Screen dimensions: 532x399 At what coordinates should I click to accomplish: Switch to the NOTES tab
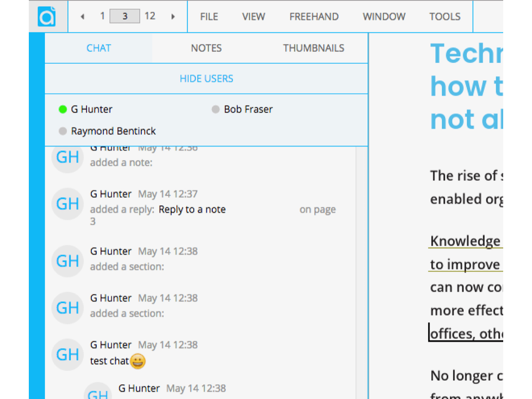coord(206,48)
